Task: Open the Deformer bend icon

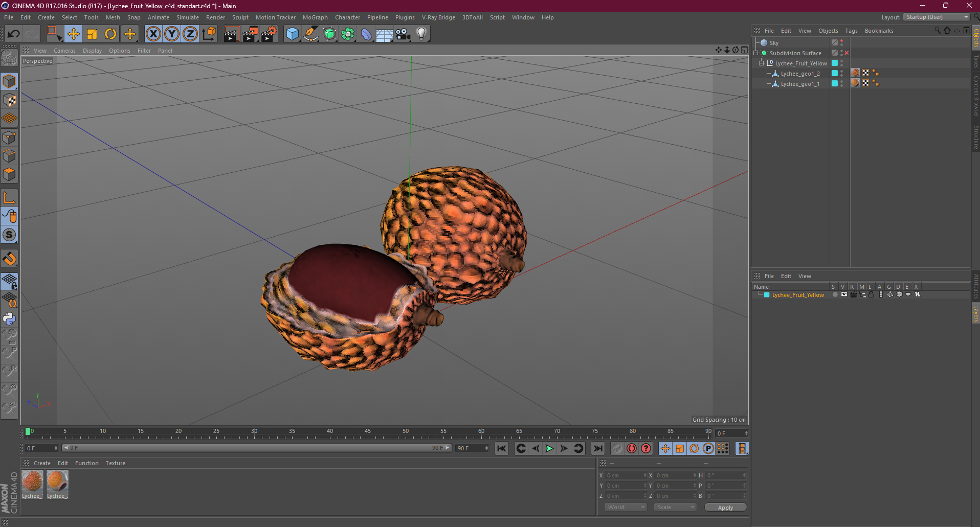Action: tap(366, 34)
